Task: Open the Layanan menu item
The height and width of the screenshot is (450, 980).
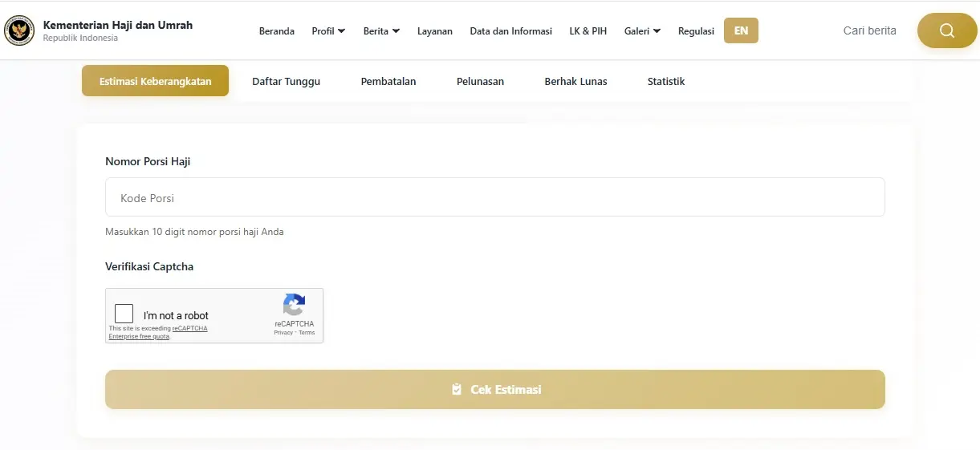Action: pyautogui.click(x=435, y=31)
